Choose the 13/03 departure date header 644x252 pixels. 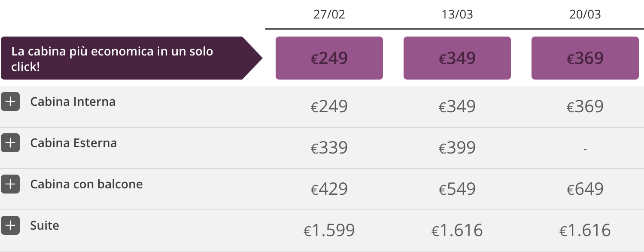457,14
